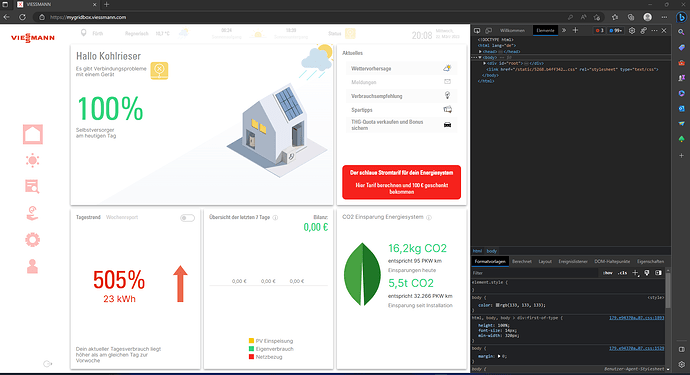Click the body color swatch in styles
Screen dimensions: 690x375
coord(497,305)
